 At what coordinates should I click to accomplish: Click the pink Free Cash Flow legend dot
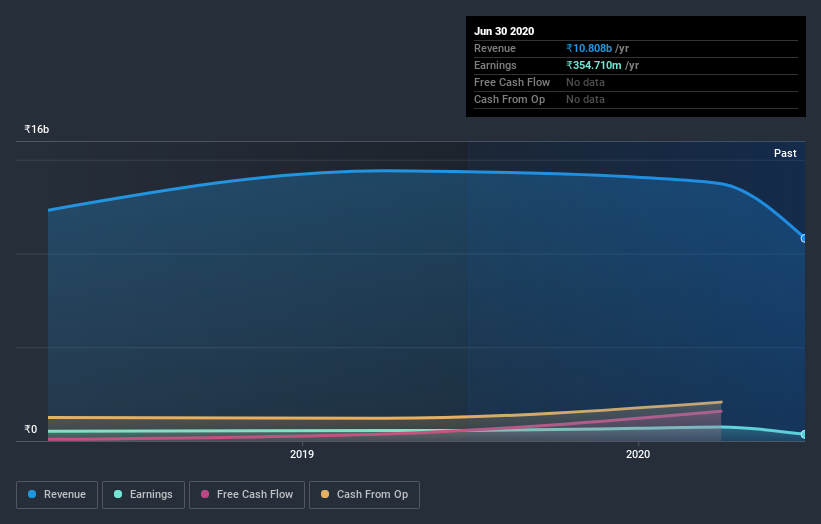pos(205,494)
